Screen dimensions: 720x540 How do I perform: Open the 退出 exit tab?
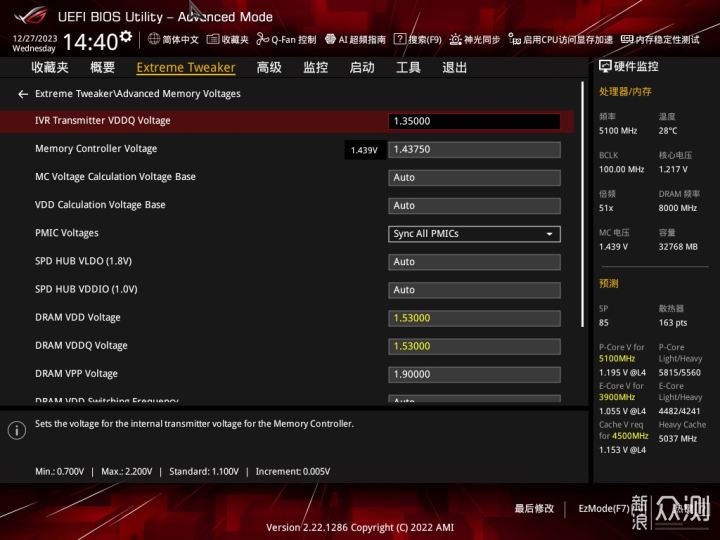tap(455, 68)
